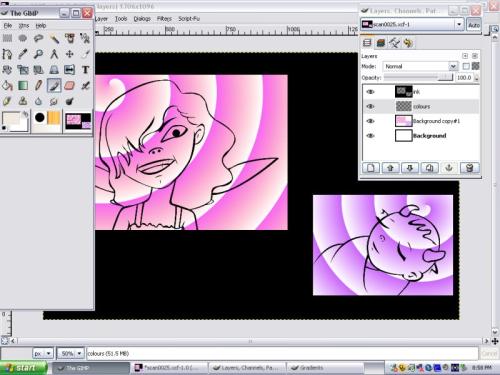Click the Auto button in Layers dialog
Screen dimensions: 500x375
point(474,25)
